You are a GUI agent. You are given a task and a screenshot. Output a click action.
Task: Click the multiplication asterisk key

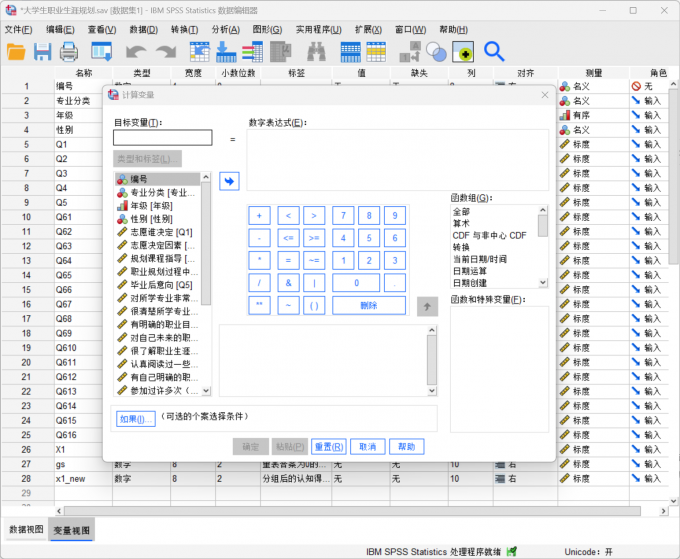click(x=259, y=260)
